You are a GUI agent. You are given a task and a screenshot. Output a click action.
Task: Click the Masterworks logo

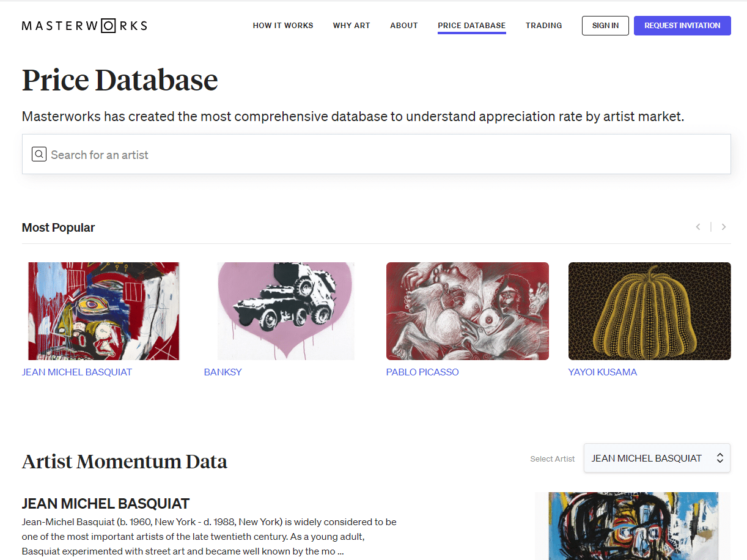[x=84, y=26]
